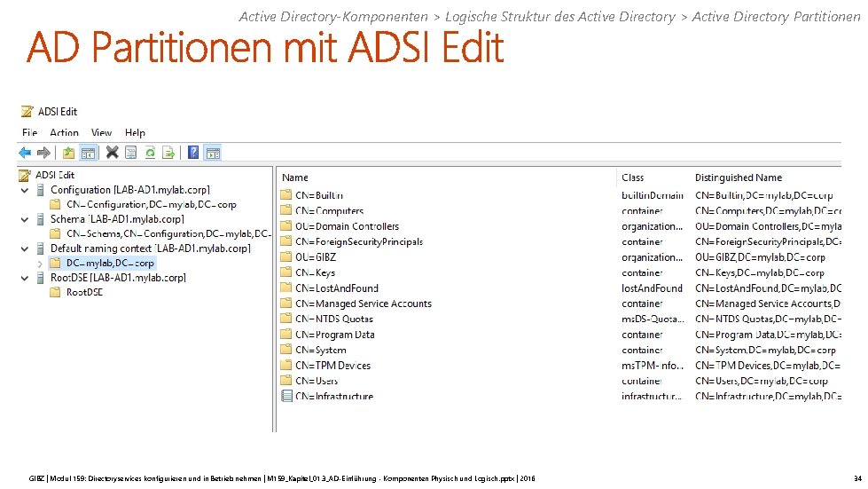Click the folder icon of CN=LostAndFound row
This screenshot has width=868, height=489.
pyautogui.click(x=286, y=288)
